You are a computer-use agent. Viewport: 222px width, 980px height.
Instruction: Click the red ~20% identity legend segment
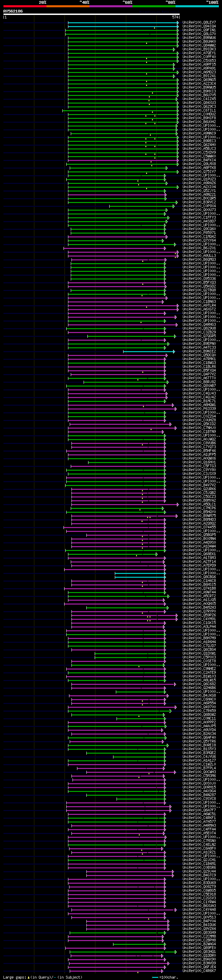(25, 6)
